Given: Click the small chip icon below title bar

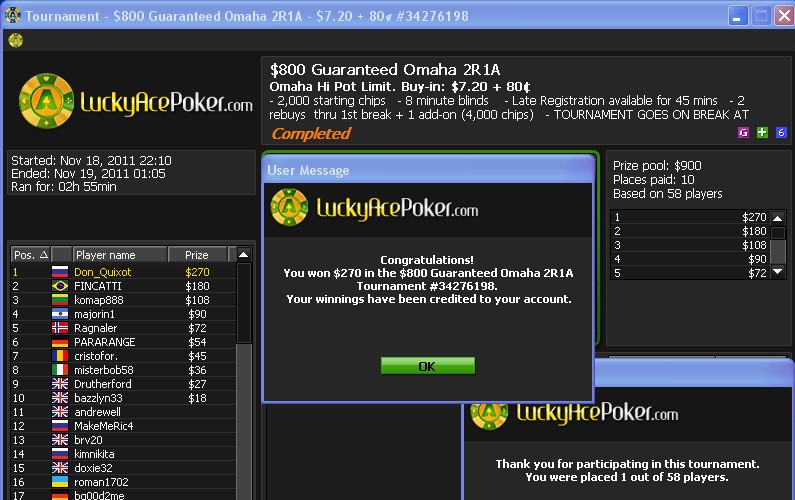Looking at the screenshot, I should (x=16, y=40).
